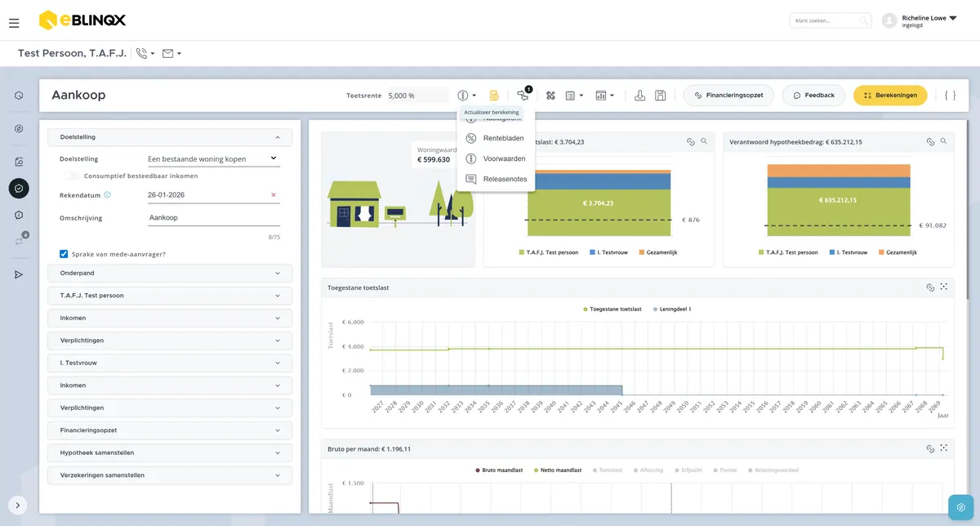This screenshot has width=980, height=526.
Task: Click the yellow Actualiseer berekening icon
Action: (494, 96)
